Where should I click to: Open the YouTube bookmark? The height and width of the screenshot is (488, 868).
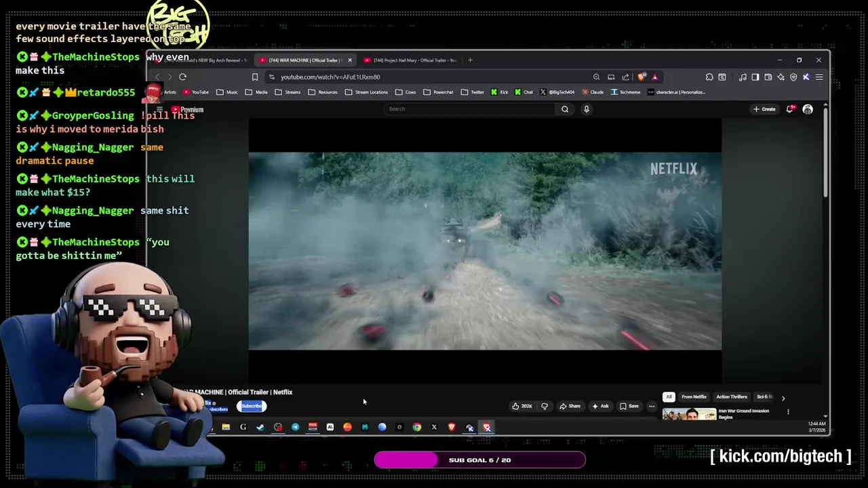tap(196, 92)
